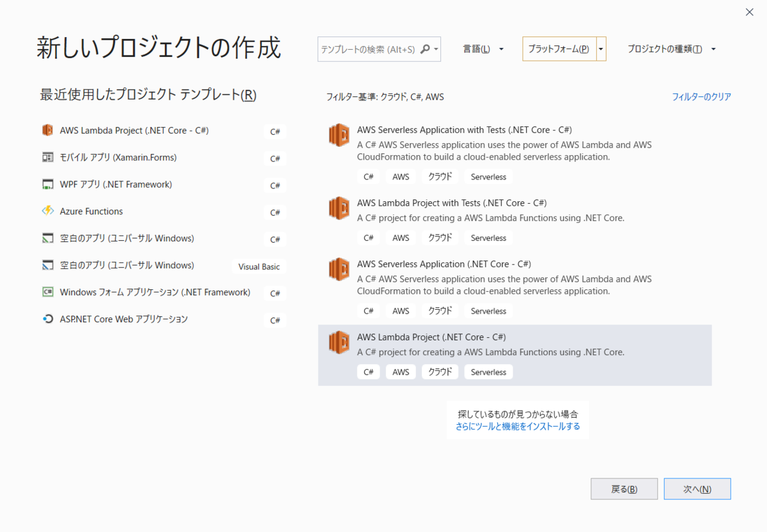Image resolution: width=767 pixels, height=532 pixels.
Task: Click AWS tag under AWS Lambda Project with Tests
Action: click(401, 238)
